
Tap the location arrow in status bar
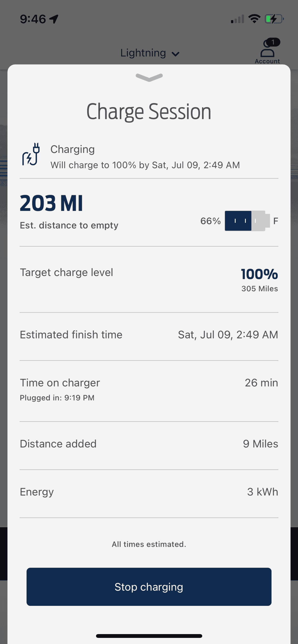pos(54,19)
